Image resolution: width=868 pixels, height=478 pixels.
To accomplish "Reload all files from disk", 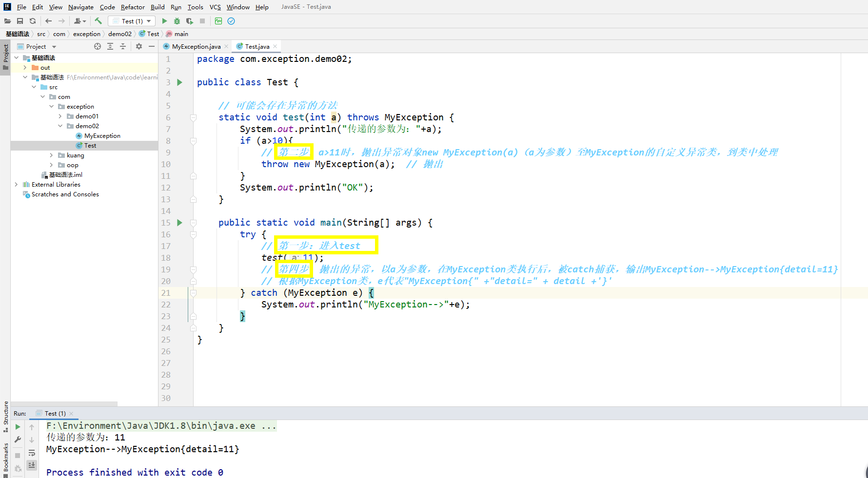I will click(x=33, y=21).
